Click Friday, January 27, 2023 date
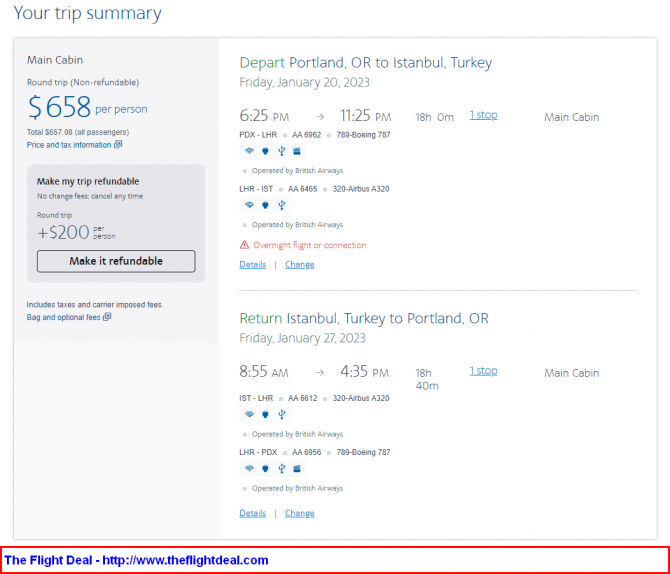 click(302, 338)
